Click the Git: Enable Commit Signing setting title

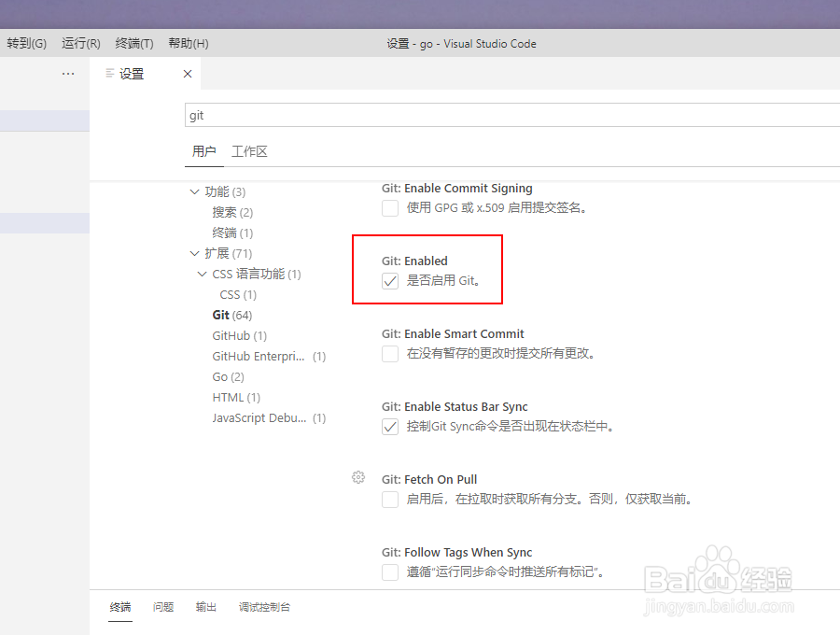[x=457, y=188]
